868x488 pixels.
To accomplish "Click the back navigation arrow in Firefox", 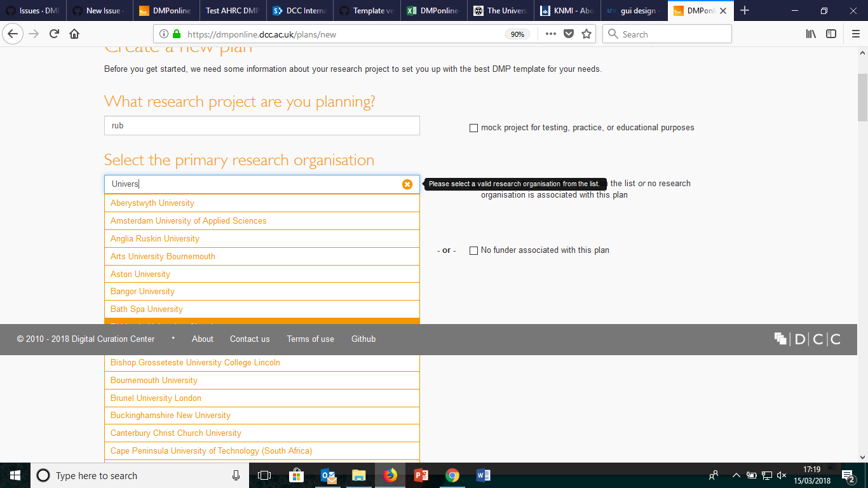I will 13,34.
